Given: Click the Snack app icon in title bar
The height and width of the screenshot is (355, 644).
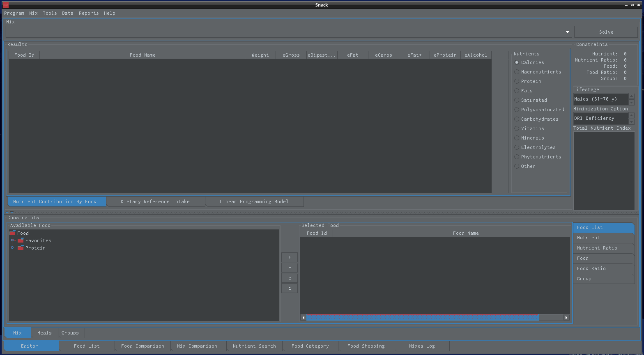Looking at the screenshot, I should point(6,5).
